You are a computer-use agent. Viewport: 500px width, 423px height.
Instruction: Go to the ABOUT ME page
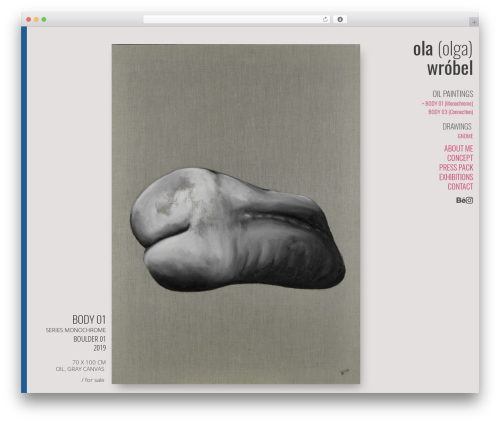[458, 148]
